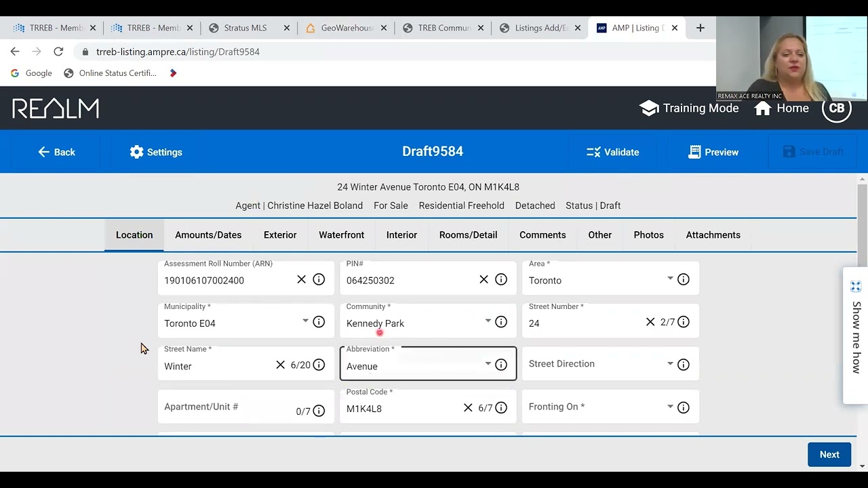868x488 pixels.
Task: Click the REALM logo
Action: coord(56,108)
